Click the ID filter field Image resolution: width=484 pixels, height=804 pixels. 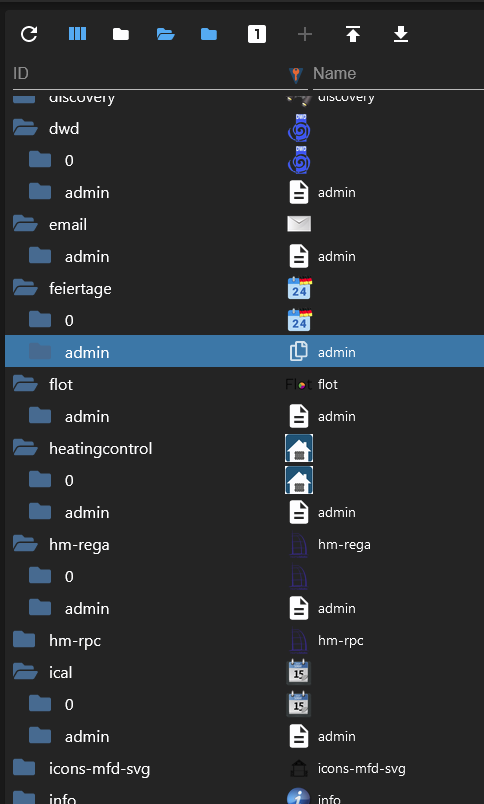tap(149, 74)
